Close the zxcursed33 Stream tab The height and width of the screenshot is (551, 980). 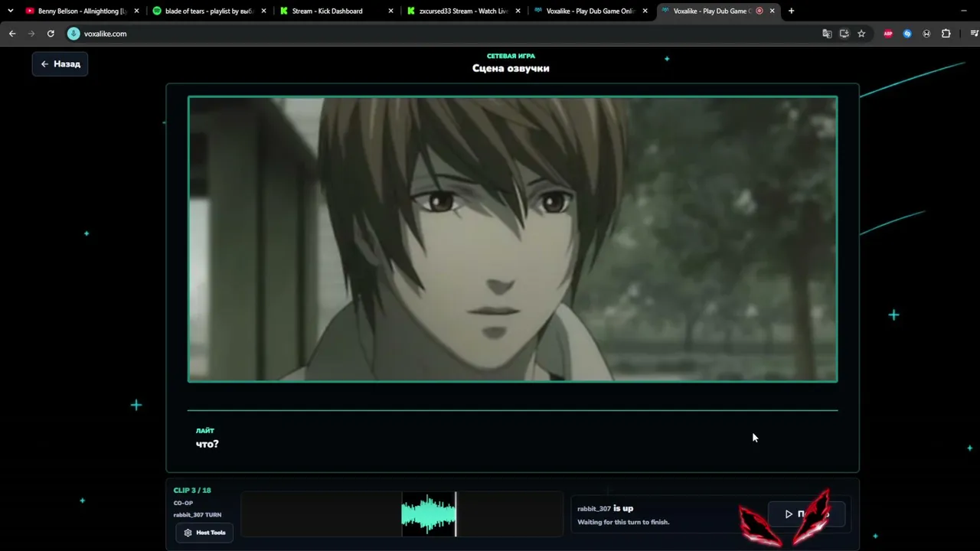[518, 11]
